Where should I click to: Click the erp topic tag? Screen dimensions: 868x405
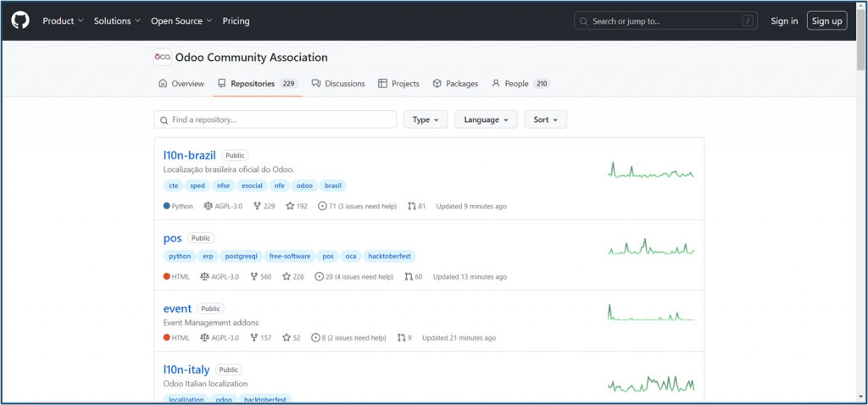click(x=208, y=256)
